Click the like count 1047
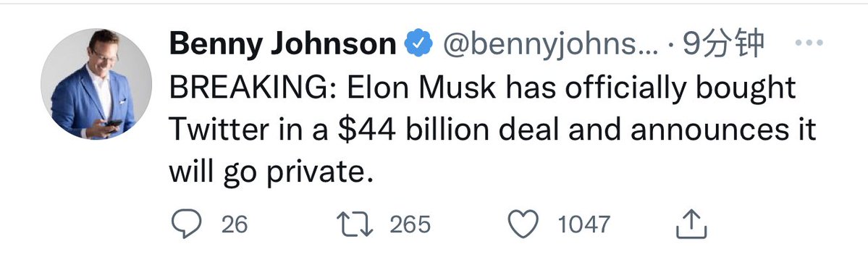 point(584,224)
